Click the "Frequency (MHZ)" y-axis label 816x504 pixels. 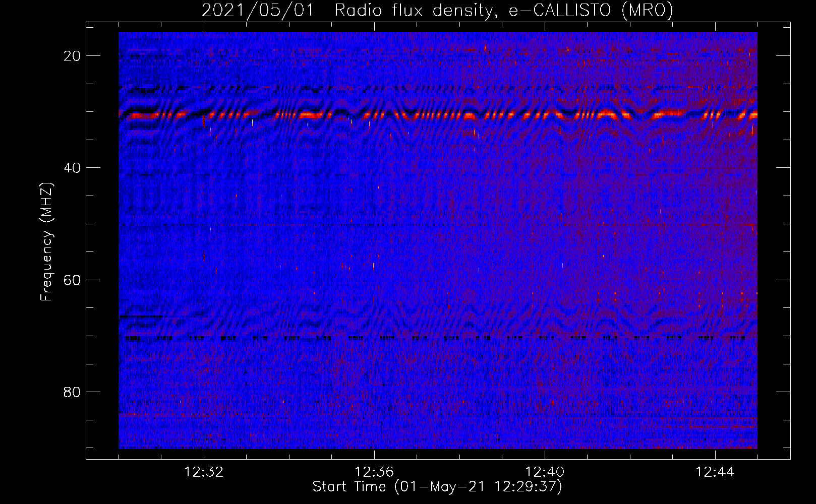pyautogui.click(x=46, y=242)
